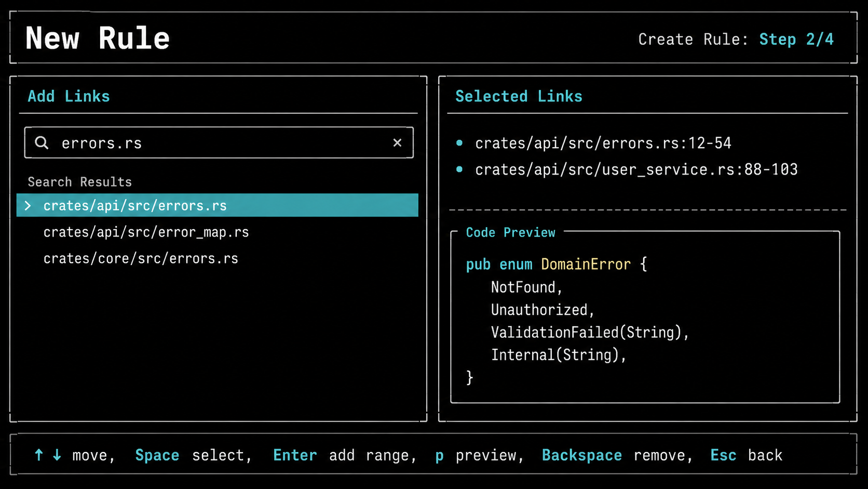Click the chevron beside crates/api/src/errors.rs
Viewport: 868px width, 489px height.
click(x=28, y=206)
